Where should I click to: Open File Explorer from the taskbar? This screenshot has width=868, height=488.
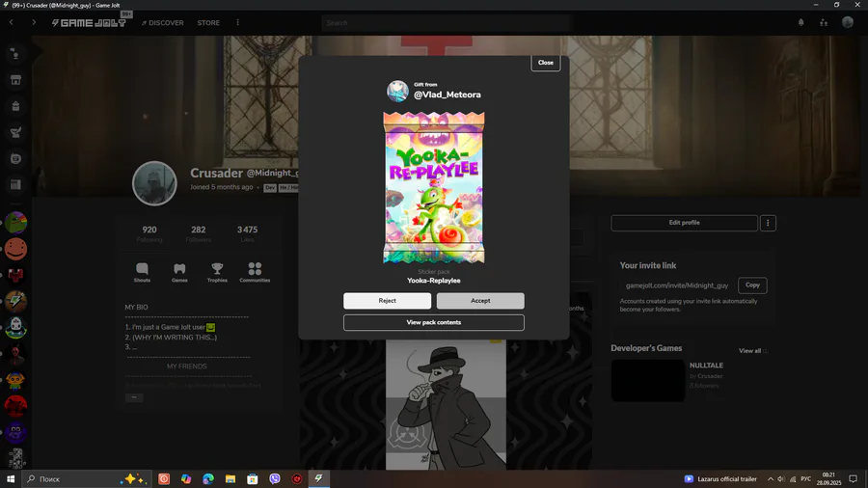click(x=231, y=478)
